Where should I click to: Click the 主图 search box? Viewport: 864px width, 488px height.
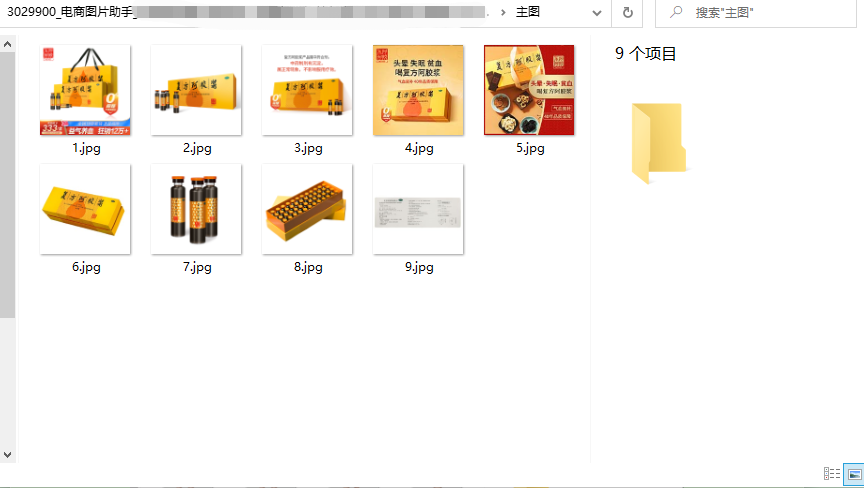[755, 13]
